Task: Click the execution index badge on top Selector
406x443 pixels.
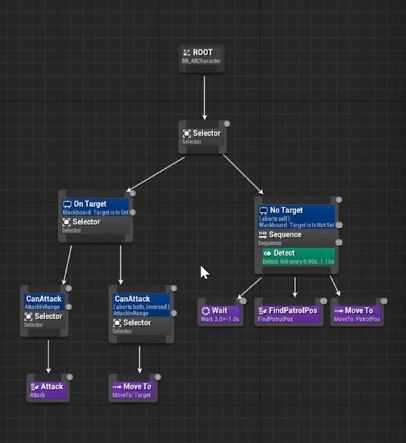Action: [227, 124]
